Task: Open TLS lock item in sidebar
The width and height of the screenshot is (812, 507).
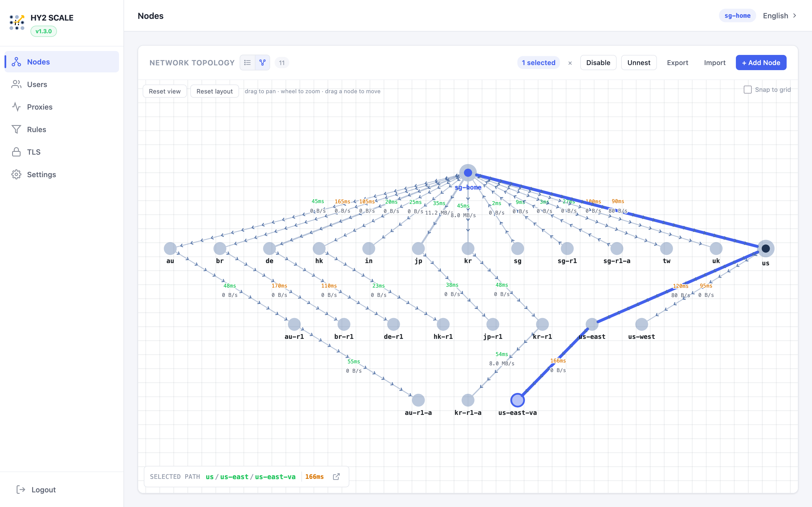Action: click(16, 152)
